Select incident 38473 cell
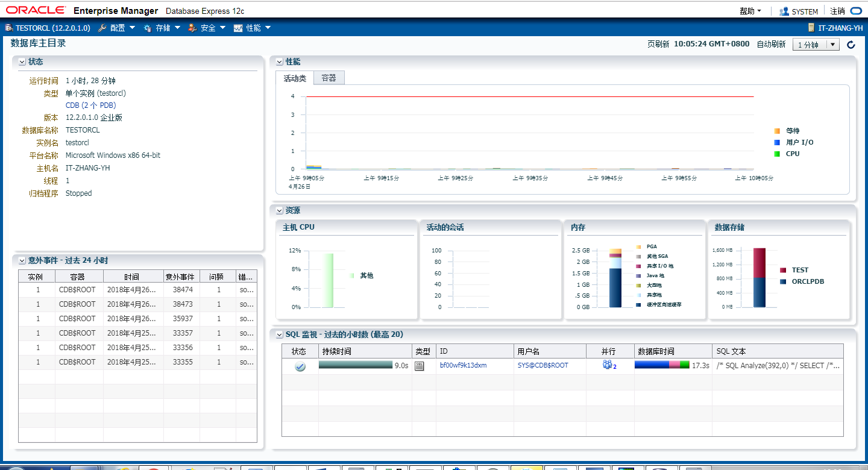This screenshot has width=868, height=470. (x=182, y=304)
